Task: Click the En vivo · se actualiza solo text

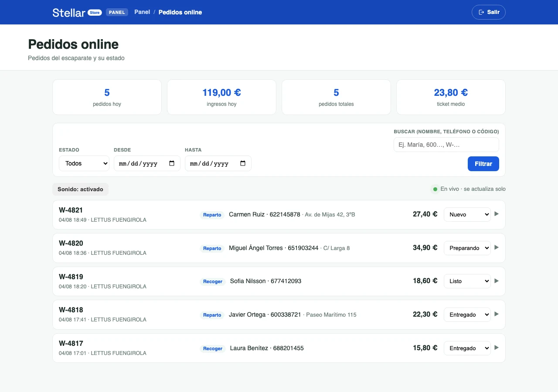Action: click(x=473, y=189)
